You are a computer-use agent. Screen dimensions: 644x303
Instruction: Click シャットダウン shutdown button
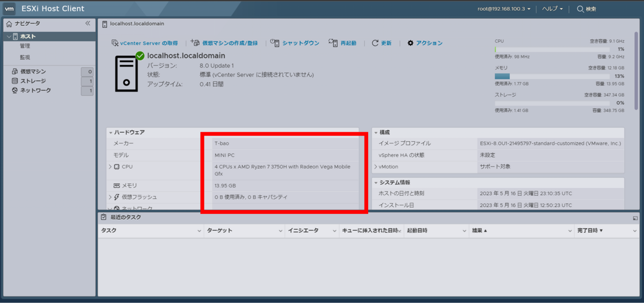(x=295, y=43)
